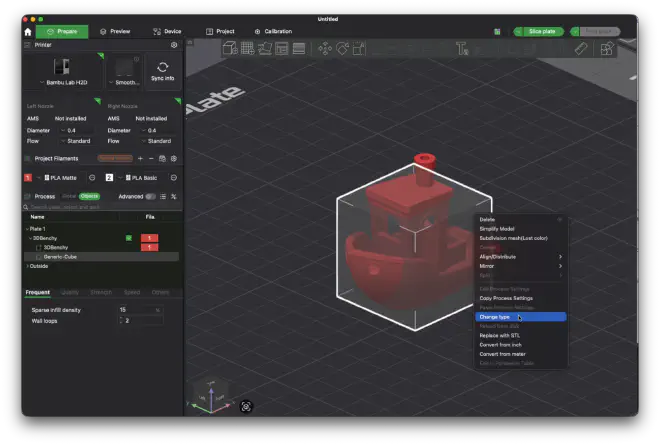Viewport: 660px width, 445px height.
Task: Edit PLA Basic filament preset icon
Action: [173, 178]
